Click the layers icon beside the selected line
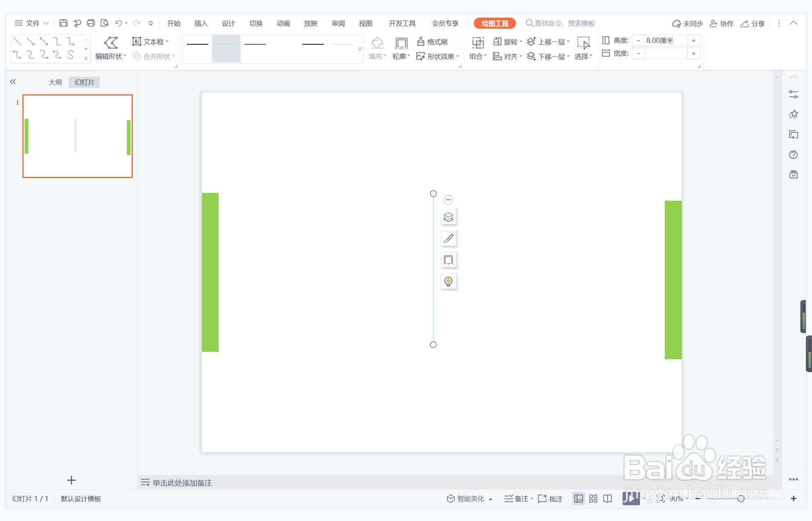Screen dimensions: 812x521 tap(448, 217)
